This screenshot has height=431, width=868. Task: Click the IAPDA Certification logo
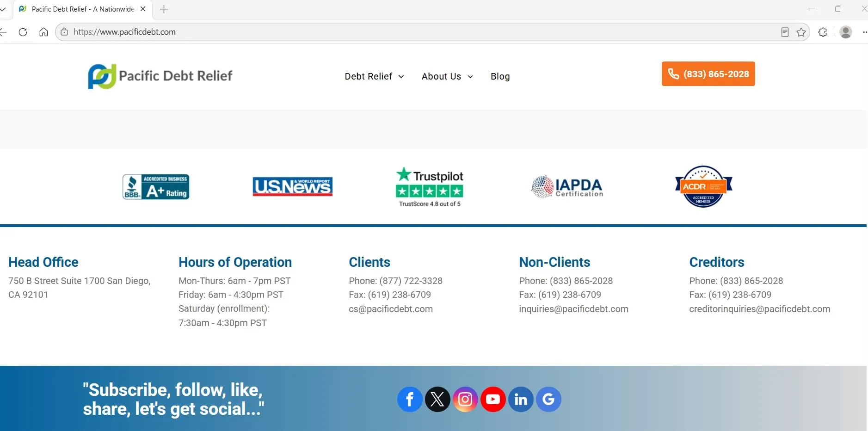point(567,187)
